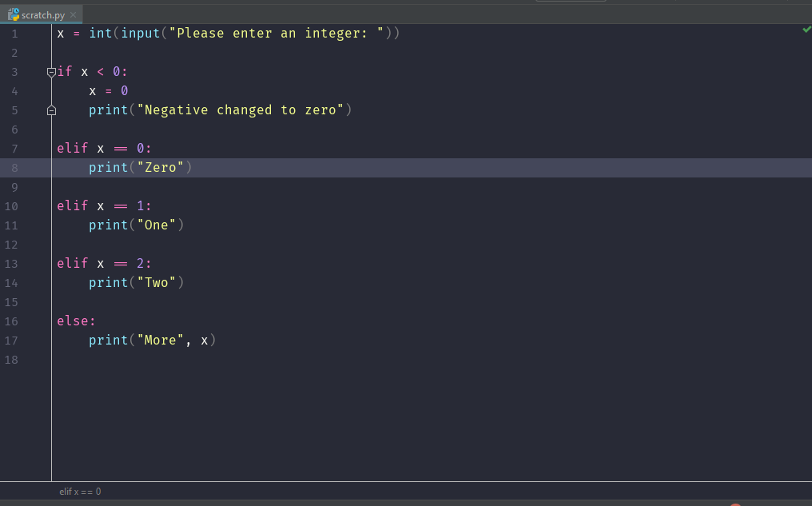The height and width of the screenshot is (506, 812).
Task: Click the 'elif x == 1:' statement
Action: (x=104, y=205)
